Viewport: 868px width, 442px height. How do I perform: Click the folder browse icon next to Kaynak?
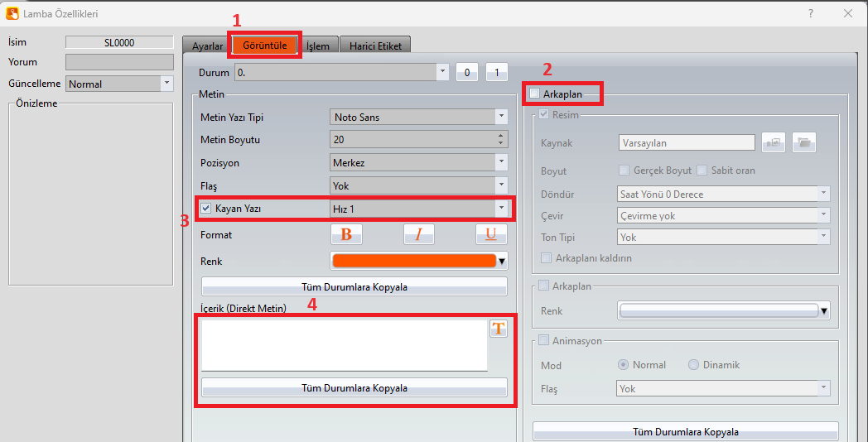[x=803, y=142]
